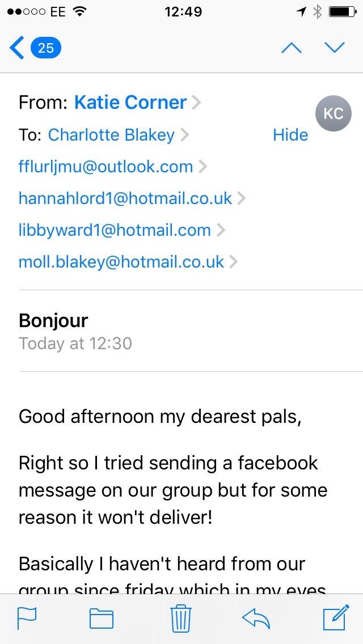This screenshot has height=644, width=363.
Task: Expand chevron beside Katie Corner
Action: [x=196, y=103]
